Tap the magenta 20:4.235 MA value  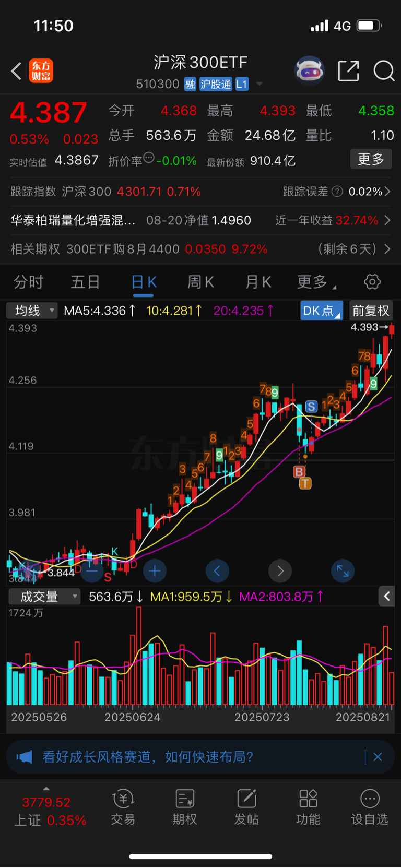pyautogui.click(x=244, y=311)
